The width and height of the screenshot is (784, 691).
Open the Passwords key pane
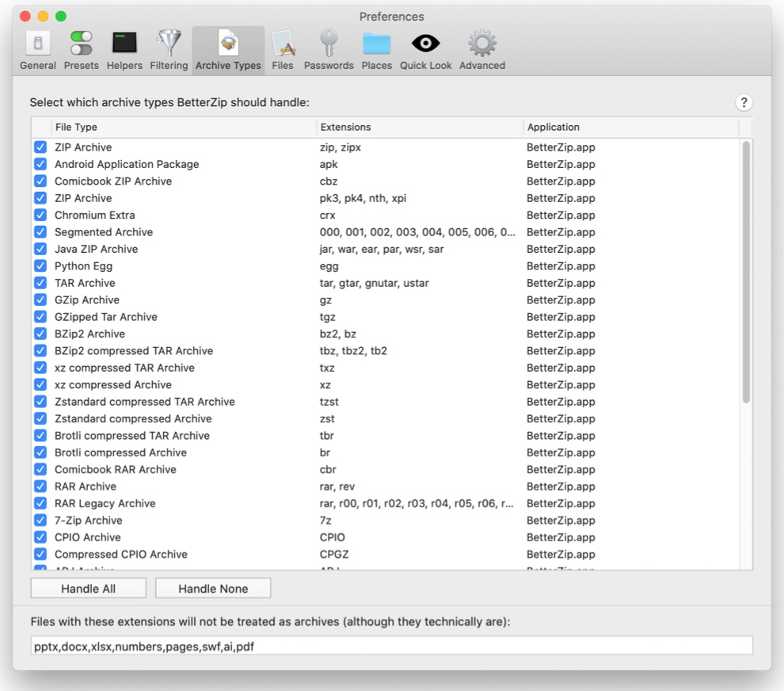point(329,51)
